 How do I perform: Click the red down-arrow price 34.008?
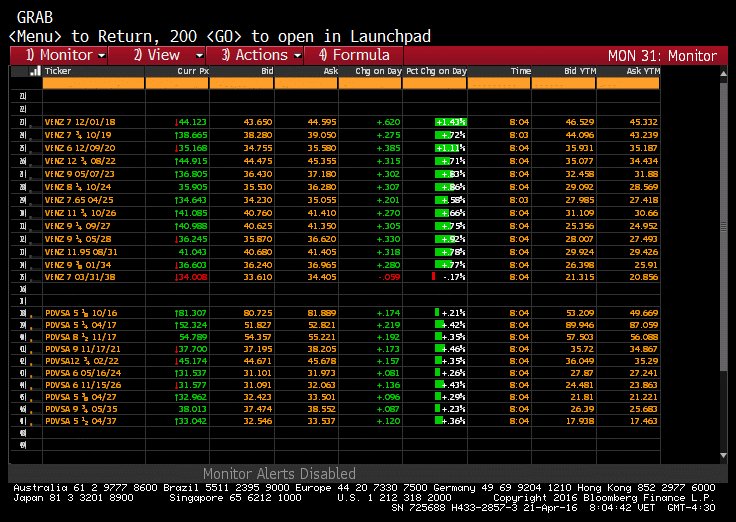click(192, 276)
